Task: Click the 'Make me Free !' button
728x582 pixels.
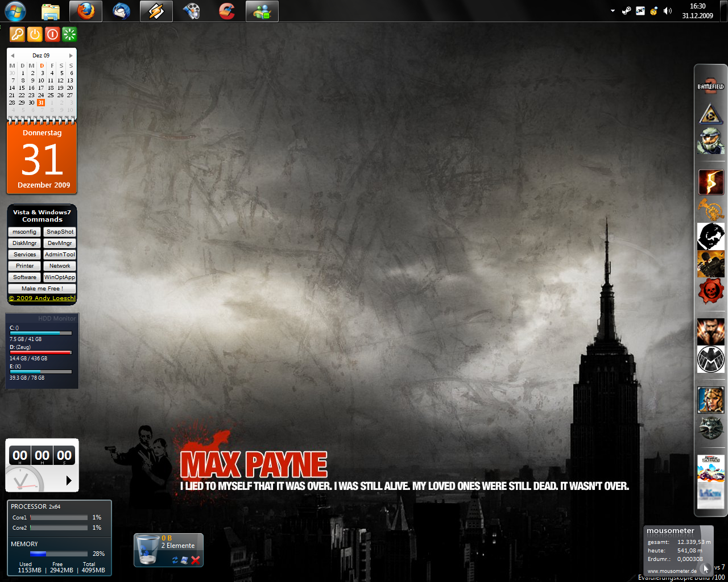Action: 42,289
